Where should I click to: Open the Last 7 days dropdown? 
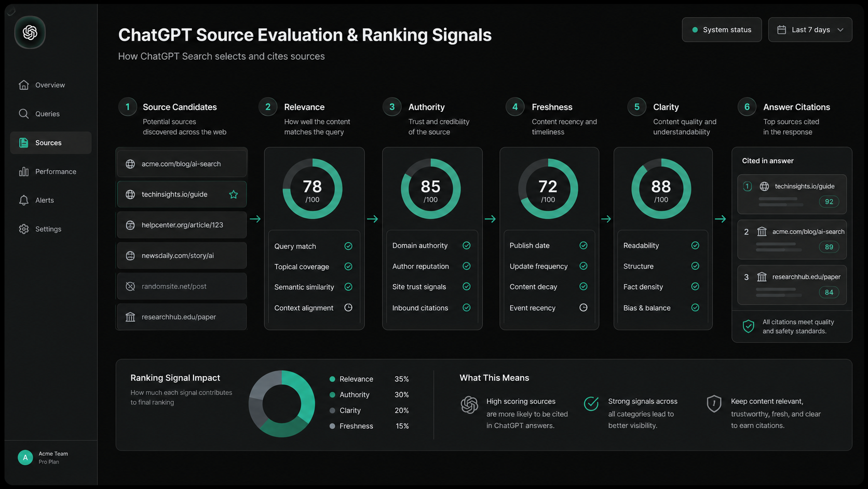(x=810, y=30)
